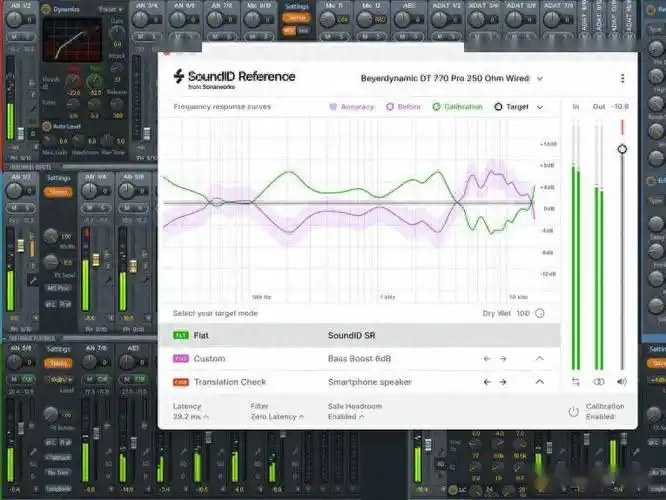
Task: Switch to next Translation Check device arrow
Action: coord(503,382)
